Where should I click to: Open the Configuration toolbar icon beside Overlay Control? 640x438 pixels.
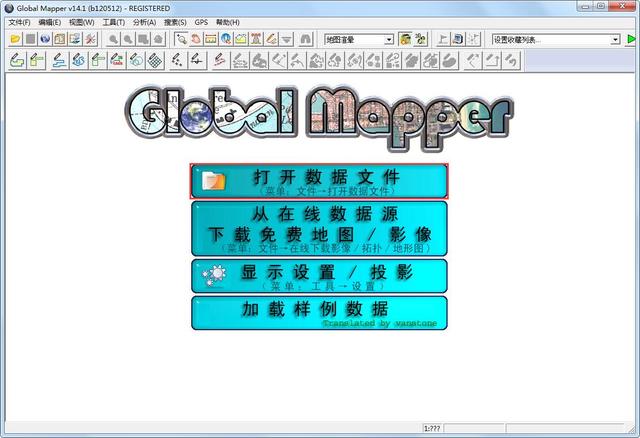pyautogui.click(x=75, y=39)
